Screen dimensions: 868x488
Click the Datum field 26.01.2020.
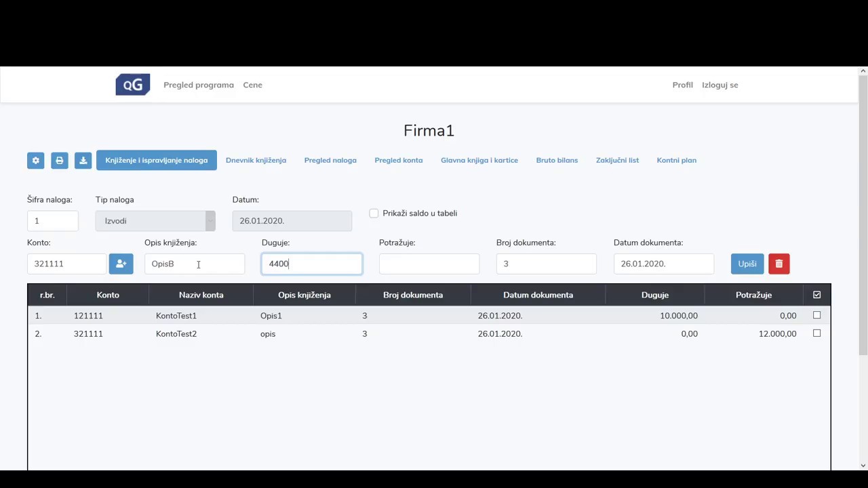coord(292,221)
